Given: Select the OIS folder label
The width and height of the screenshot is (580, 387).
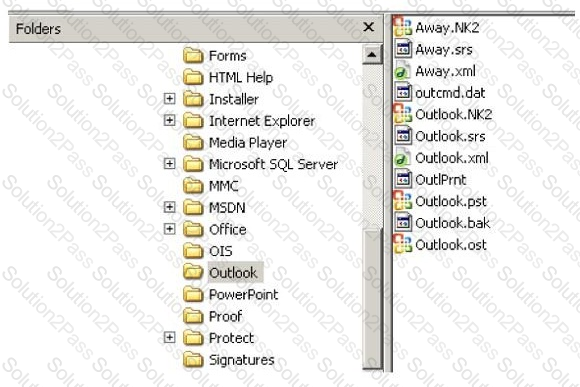Looking at the screenshot, I should [221, 251].
